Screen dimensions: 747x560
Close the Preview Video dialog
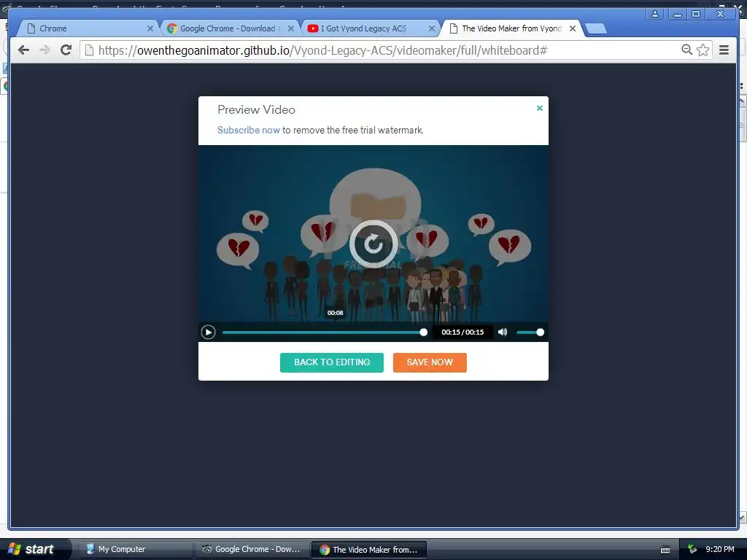coord(539,108)
